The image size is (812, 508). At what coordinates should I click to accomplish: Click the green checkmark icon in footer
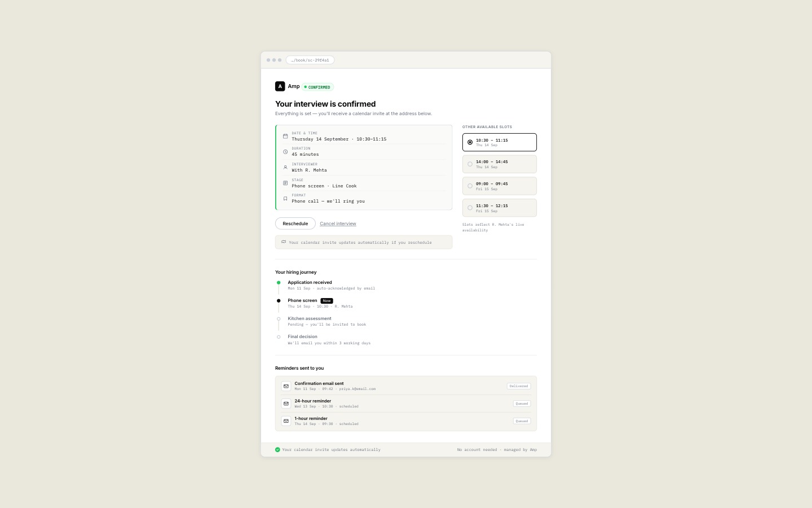click(277, 450)
